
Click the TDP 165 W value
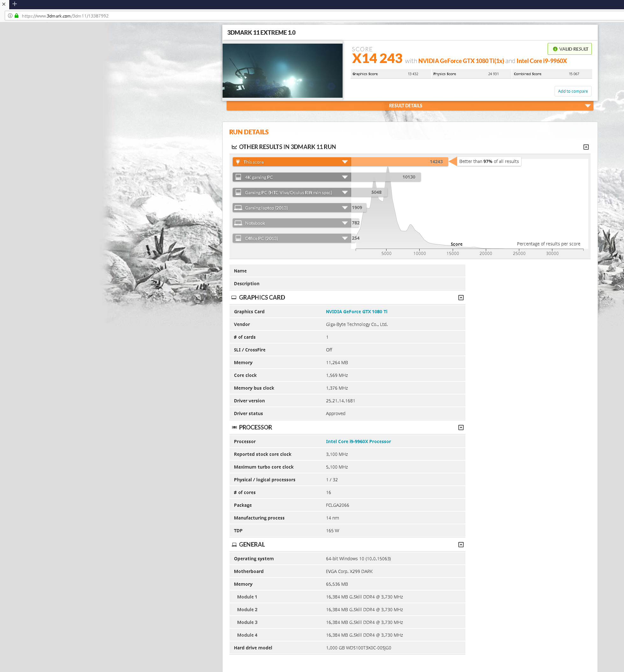(x=332, y=531)
